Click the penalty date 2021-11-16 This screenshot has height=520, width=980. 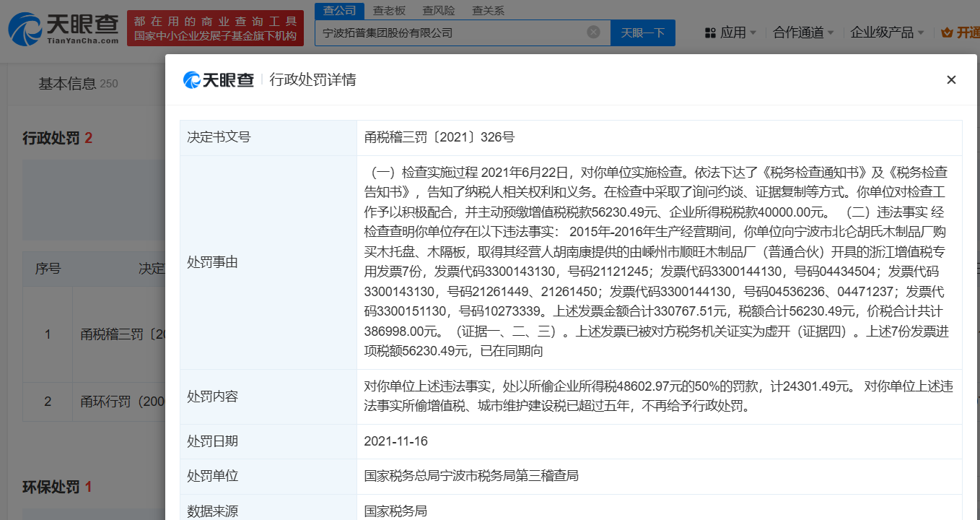pos(396,441)
